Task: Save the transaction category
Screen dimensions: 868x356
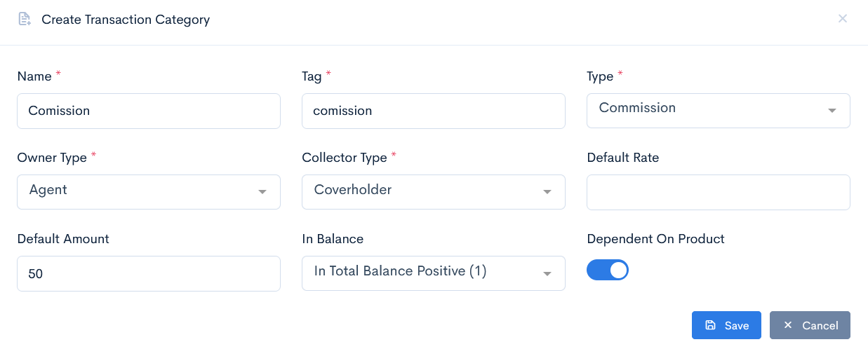Action: 726,325
